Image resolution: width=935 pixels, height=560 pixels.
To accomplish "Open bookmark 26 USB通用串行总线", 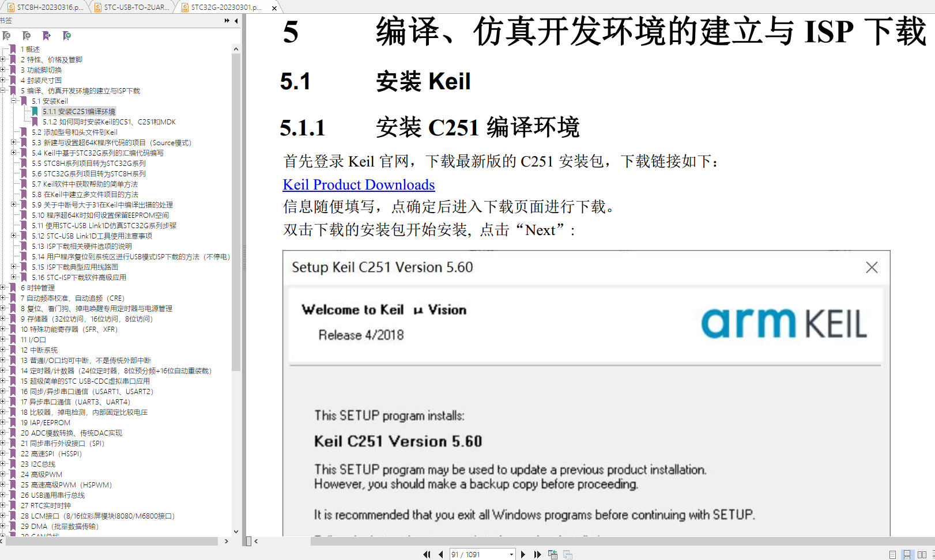I will 52,495.
